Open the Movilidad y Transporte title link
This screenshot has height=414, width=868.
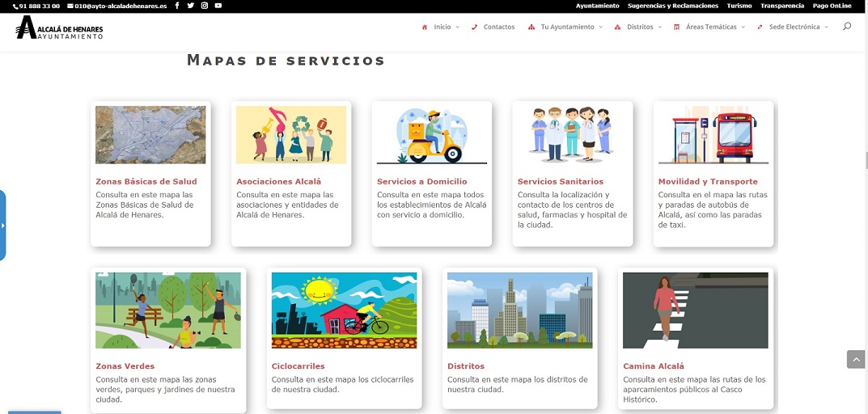tap(708, 182)
